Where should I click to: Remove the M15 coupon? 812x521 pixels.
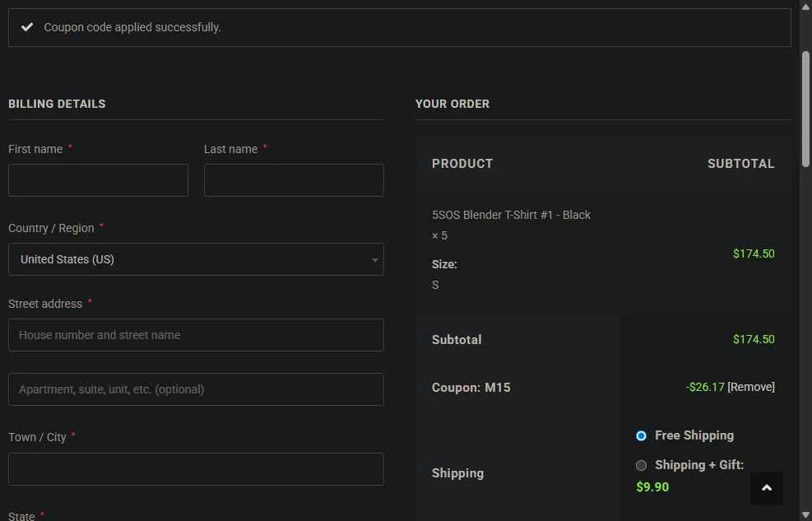(x=751, y=387)
